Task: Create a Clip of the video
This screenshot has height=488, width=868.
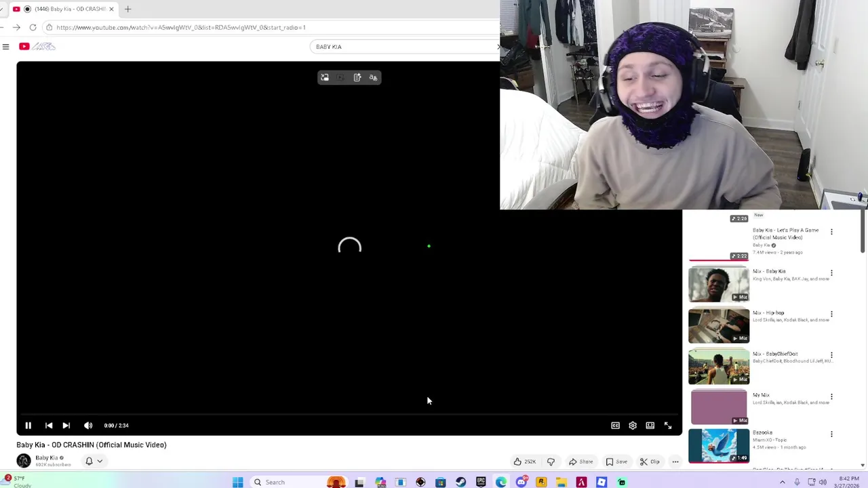Action: point(650,462)
